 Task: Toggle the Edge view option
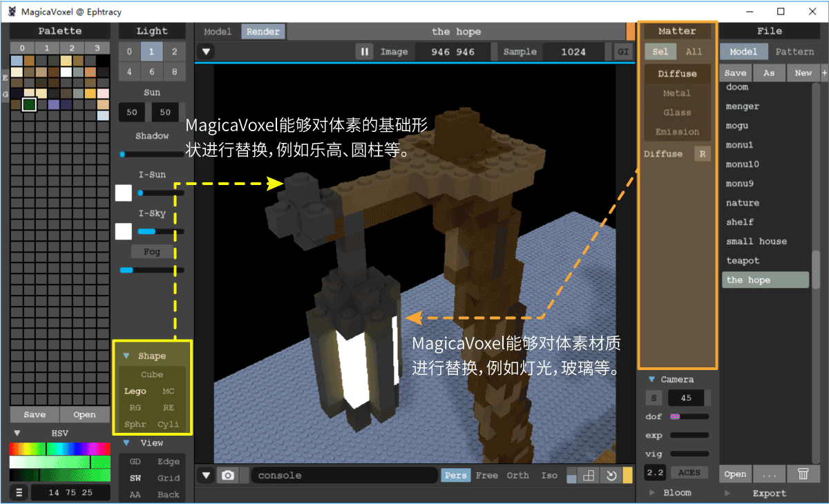[168, 461]
